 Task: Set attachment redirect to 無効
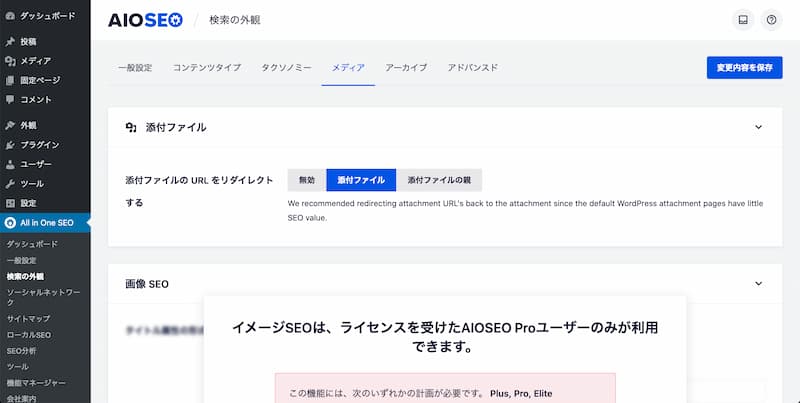click(307, 180)
